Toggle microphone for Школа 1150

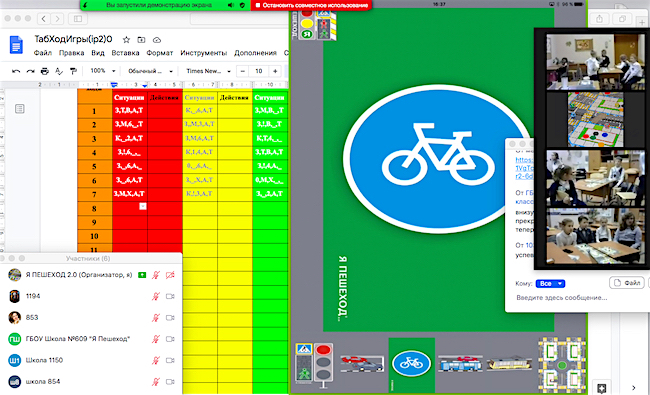[156, 361]
